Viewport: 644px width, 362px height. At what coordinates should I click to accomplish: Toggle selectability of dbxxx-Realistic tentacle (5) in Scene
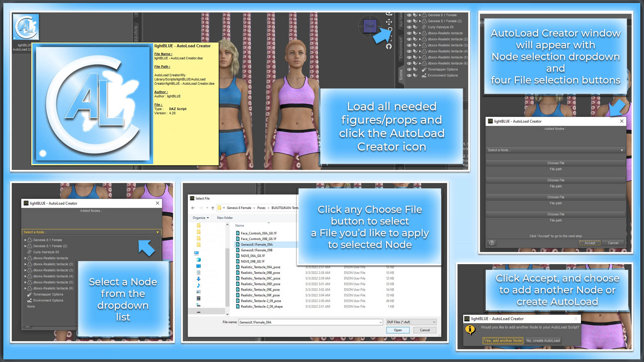(415, 57)
